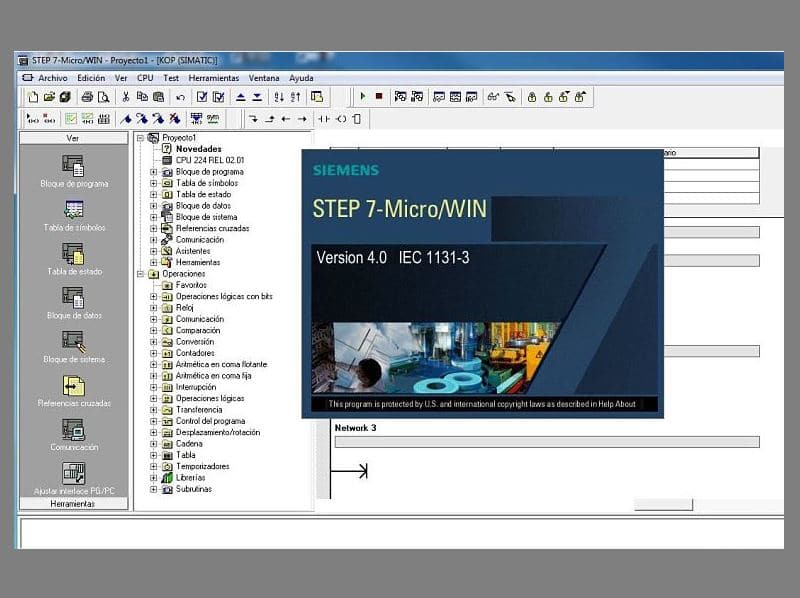Select Favoritos in operations tree

191,285
